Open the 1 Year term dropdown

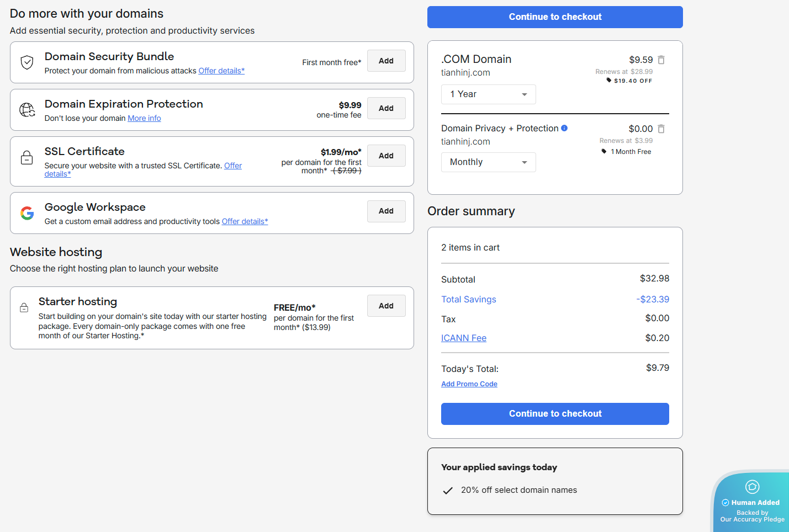click(488, 94)
